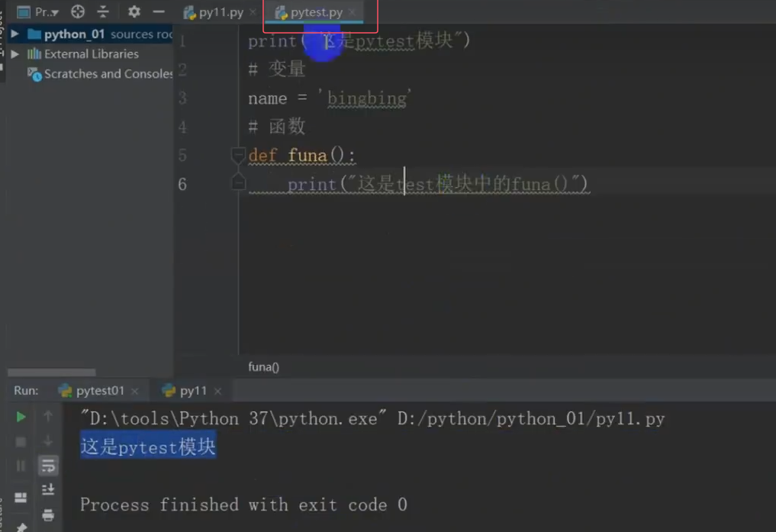Select the Scroll to End icon
Image resolution: width=776 pixels, height=532 pixels.
[x=48, y=488]
